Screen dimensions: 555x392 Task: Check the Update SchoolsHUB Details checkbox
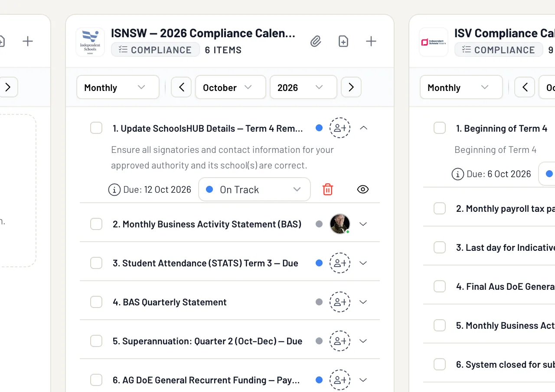tap(96, 128)
